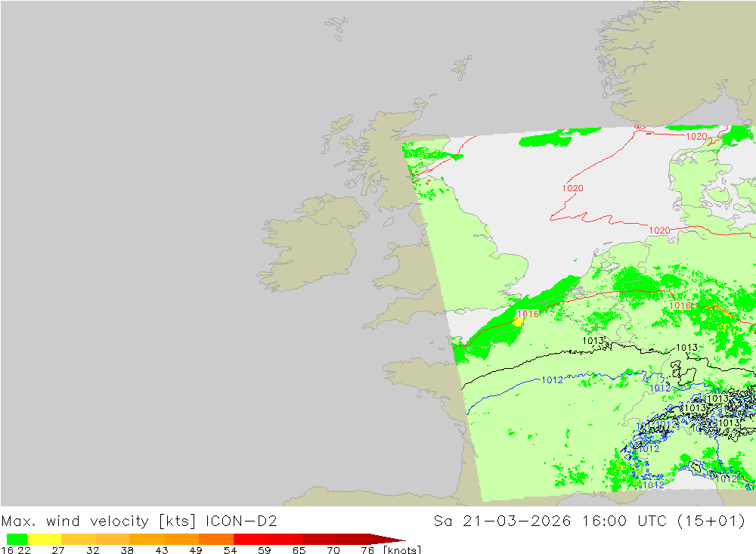756x554 pixels.
Task: Click the bright red 54–59 knots swatch
Action: tap(251, 539)
